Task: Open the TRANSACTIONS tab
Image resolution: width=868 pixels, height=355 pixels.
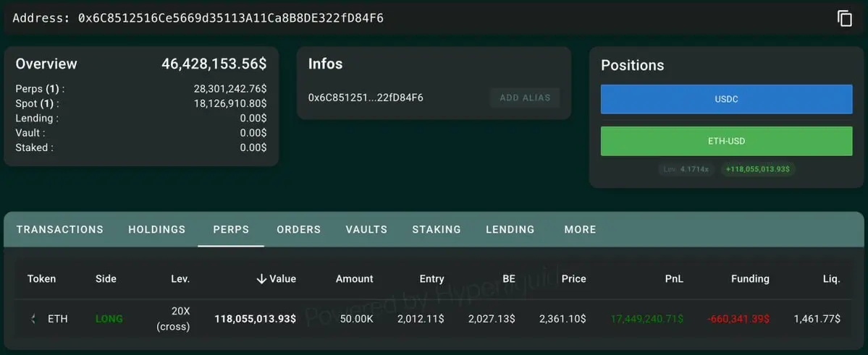Action: 60,229
